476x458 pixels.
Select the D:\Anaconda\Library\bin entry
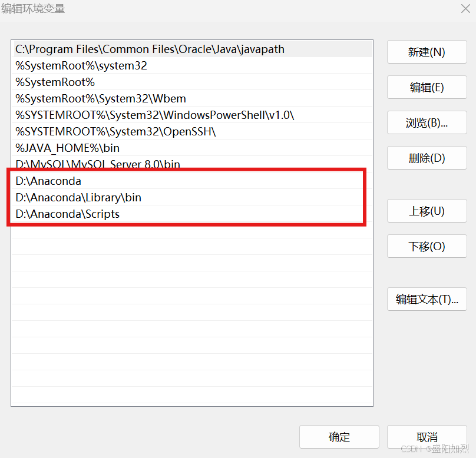[x=192, y=197]
